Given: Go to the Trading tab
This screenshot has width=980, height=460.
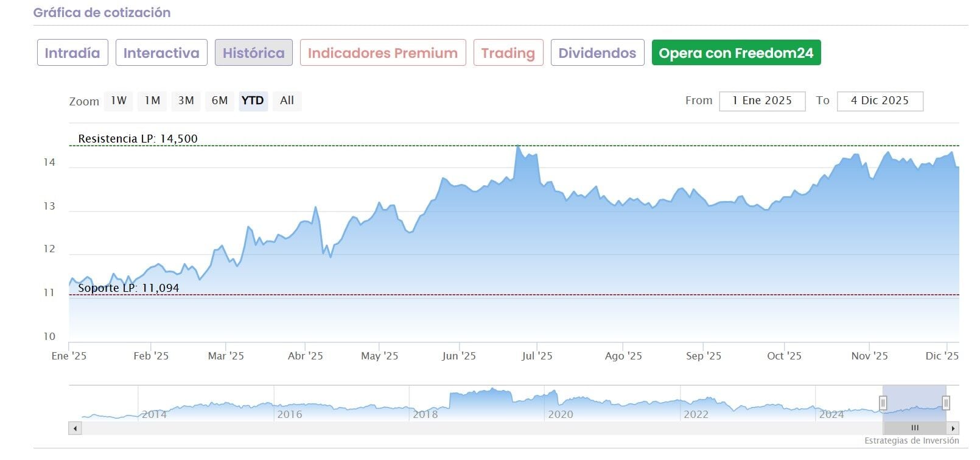Looking at the screenshot, I should tap(508, 53).
